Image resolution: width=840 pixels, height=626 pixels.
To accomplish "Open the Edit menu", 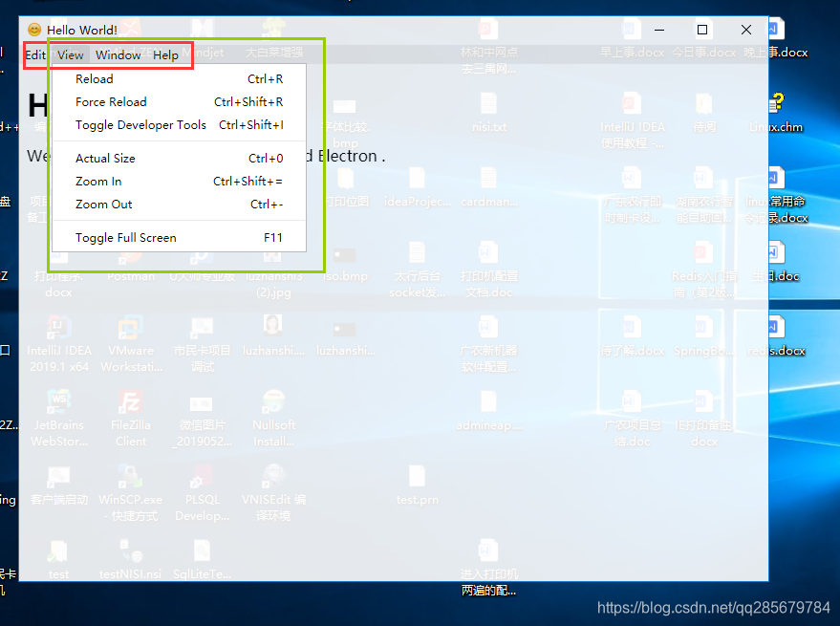I will pos(35,54).
